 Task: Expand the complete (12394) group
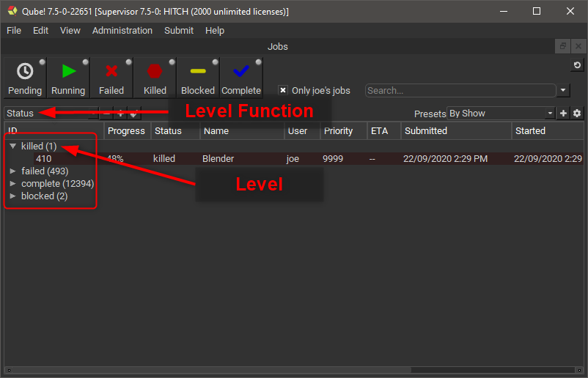tap(13, 184)
